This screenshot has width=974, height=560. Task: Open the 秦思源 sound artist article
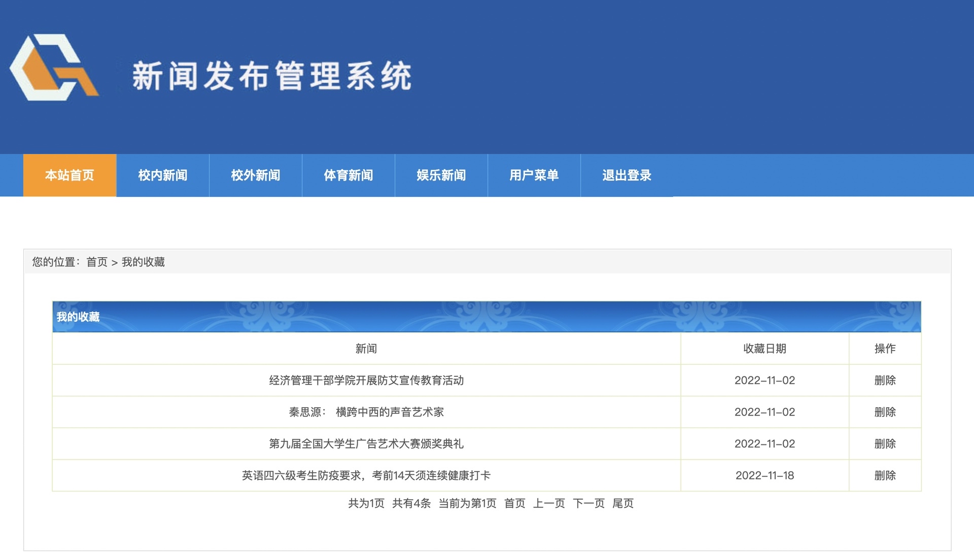point(366,412)
